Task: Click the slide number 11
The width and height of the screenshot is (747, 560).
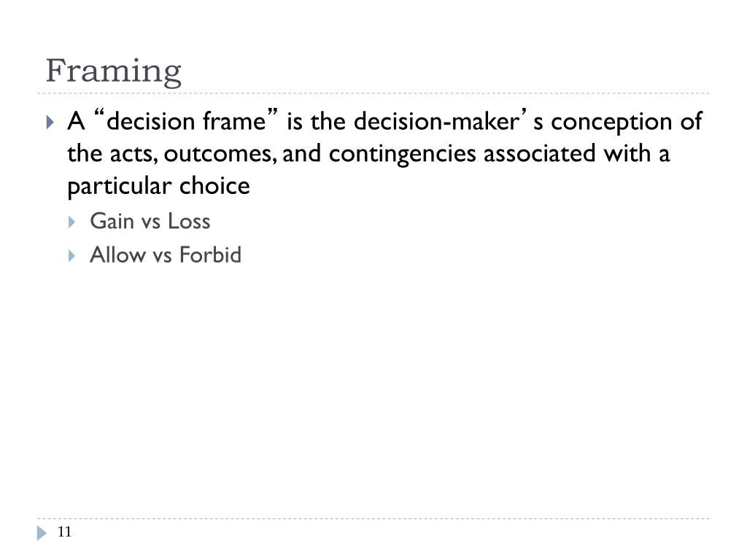Action: 64,532
